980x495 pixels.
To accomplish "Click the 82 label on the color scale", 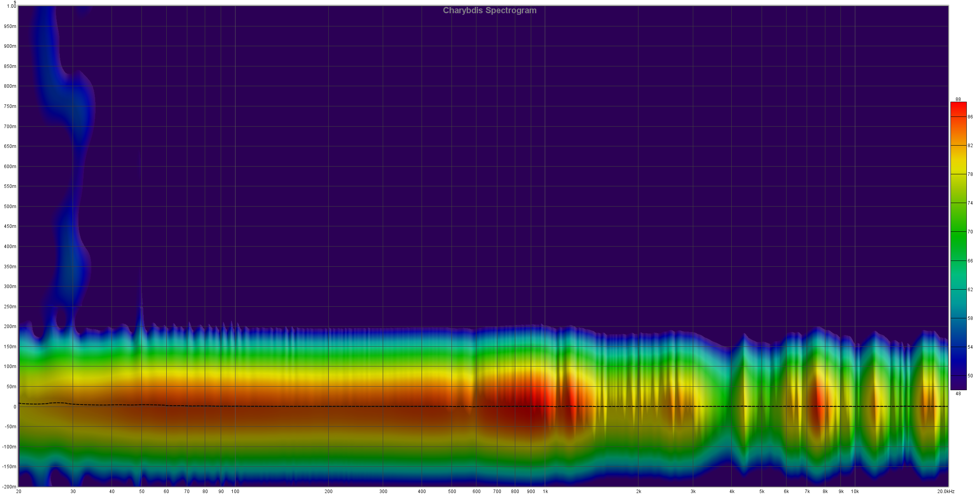I will coord(970,146).
